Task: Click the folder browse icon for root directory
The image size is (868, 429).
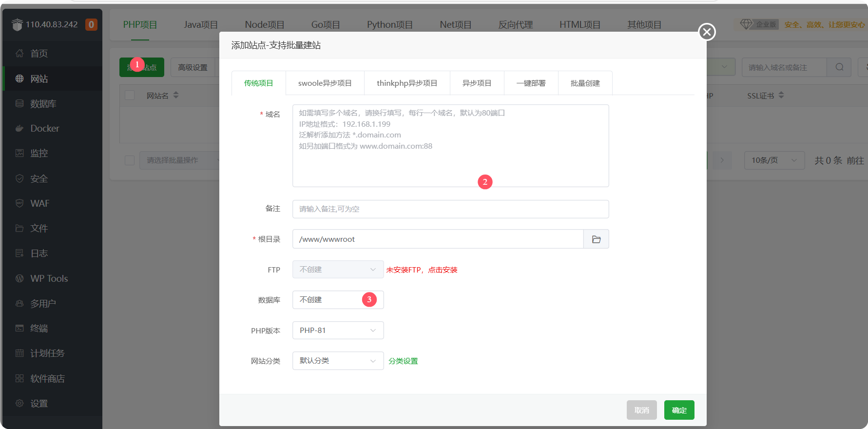Action: point(596,239)
